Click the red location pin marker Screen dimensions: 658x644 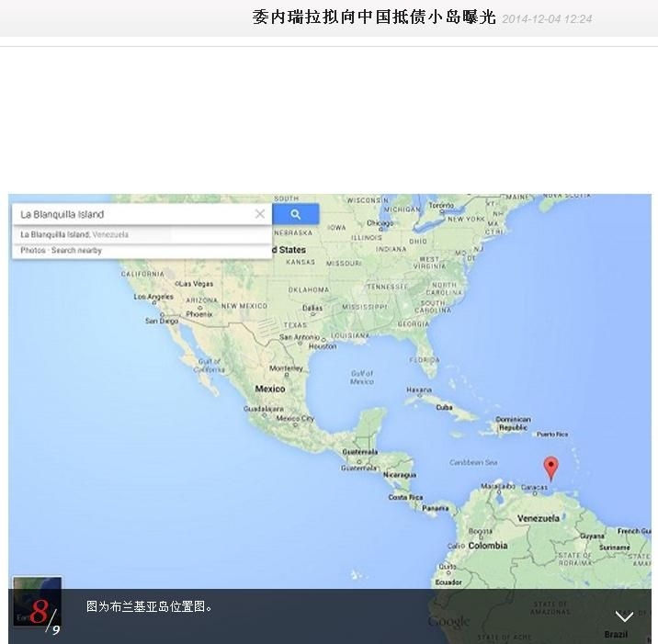[550, 469]
